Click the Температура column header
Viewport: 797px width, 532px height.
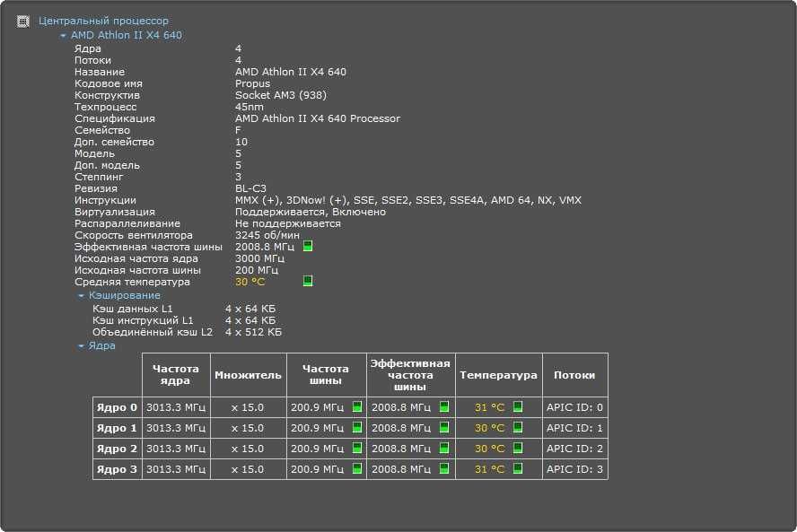point(499,375)
